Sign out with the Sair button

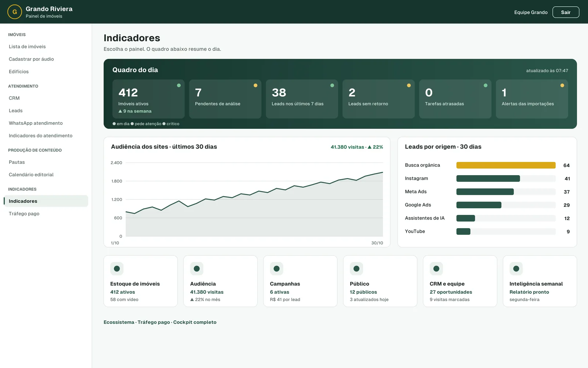click(x=566, y=12)
